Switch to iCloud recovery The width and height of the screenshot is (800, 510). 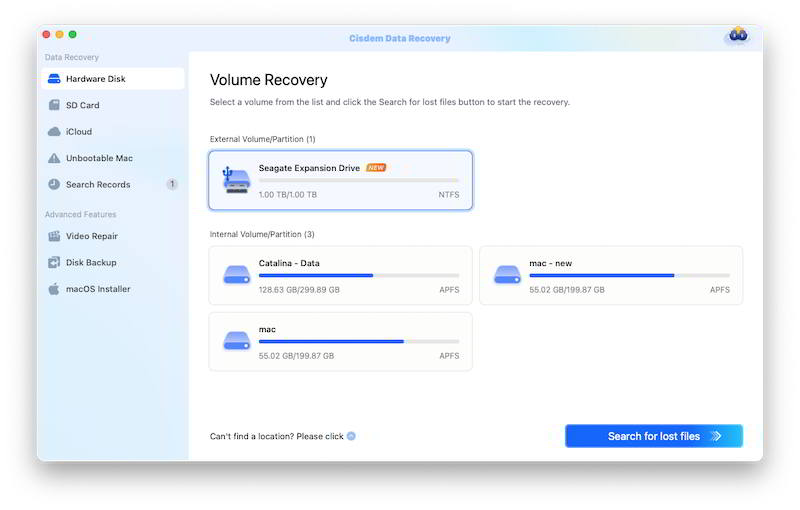tap(113, 132)
